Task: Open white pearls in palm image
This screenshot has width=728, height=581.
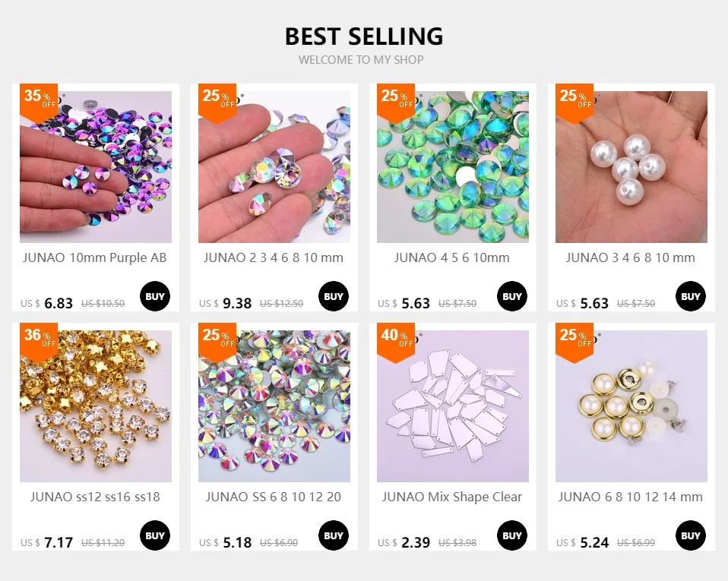Action: coord(631,167)
